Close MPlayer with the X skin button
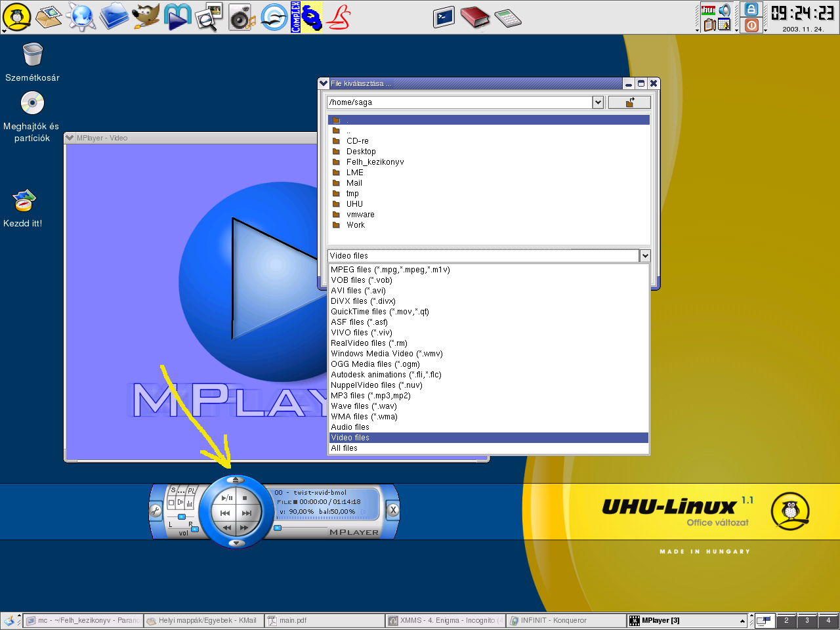840x630 pixels. click(x=393, y=510)
